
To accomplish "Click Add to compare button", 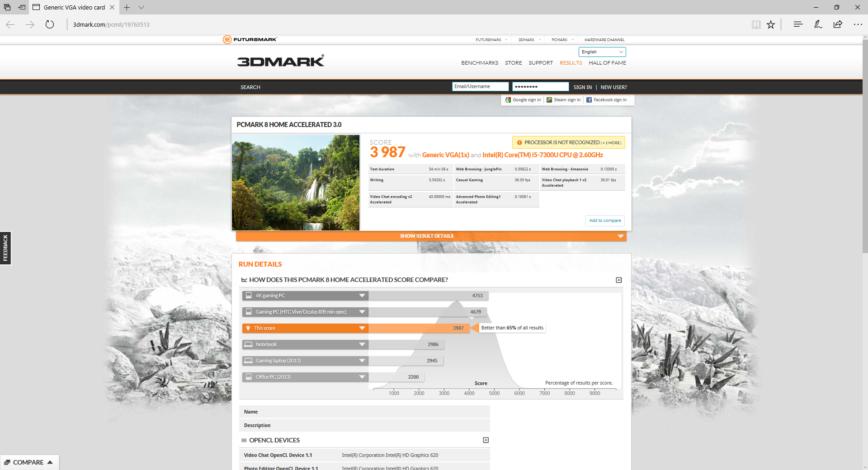I will (x=605, y=221).
